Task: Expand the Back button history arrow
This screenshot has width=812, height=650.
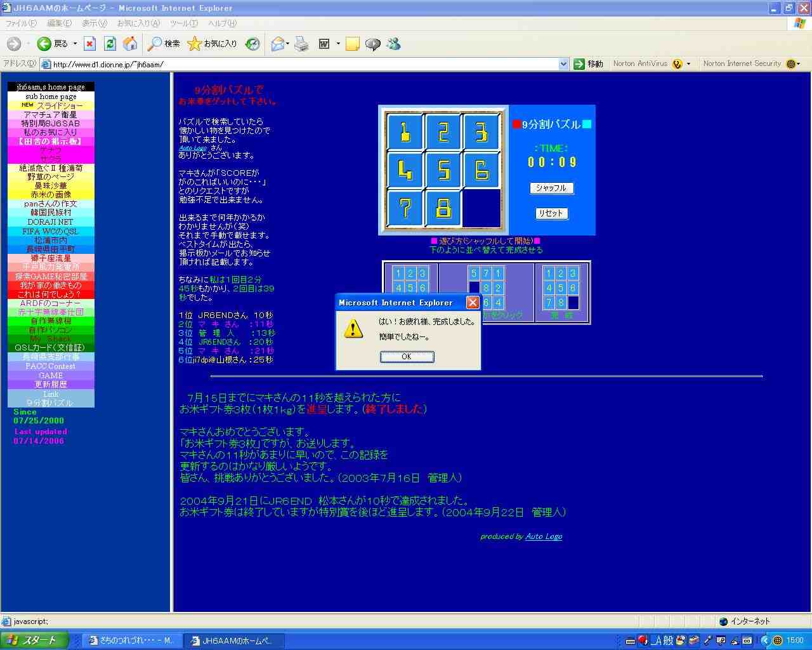Action: pyautogui.click(x=75, y=44)
